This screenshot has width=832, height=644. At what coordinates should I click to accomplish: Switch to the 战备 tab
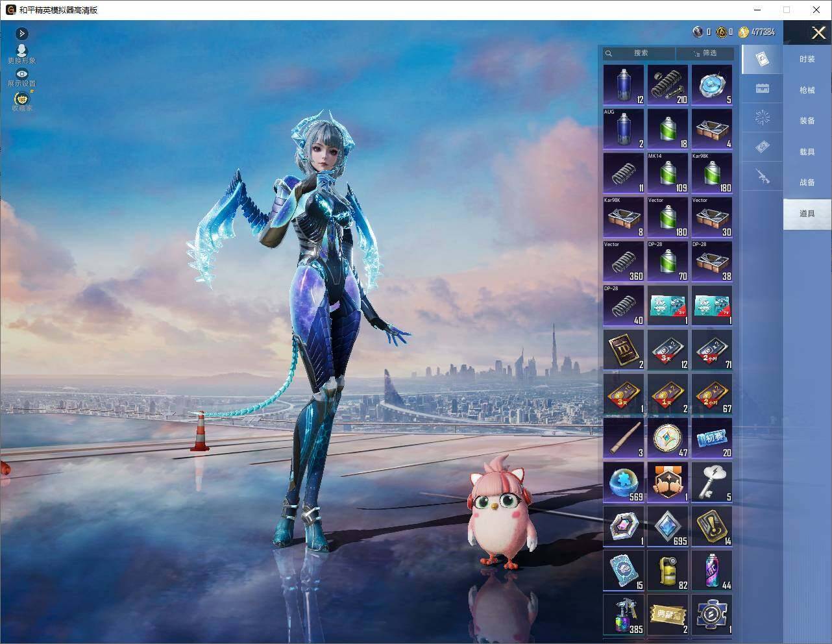[807, 182]
